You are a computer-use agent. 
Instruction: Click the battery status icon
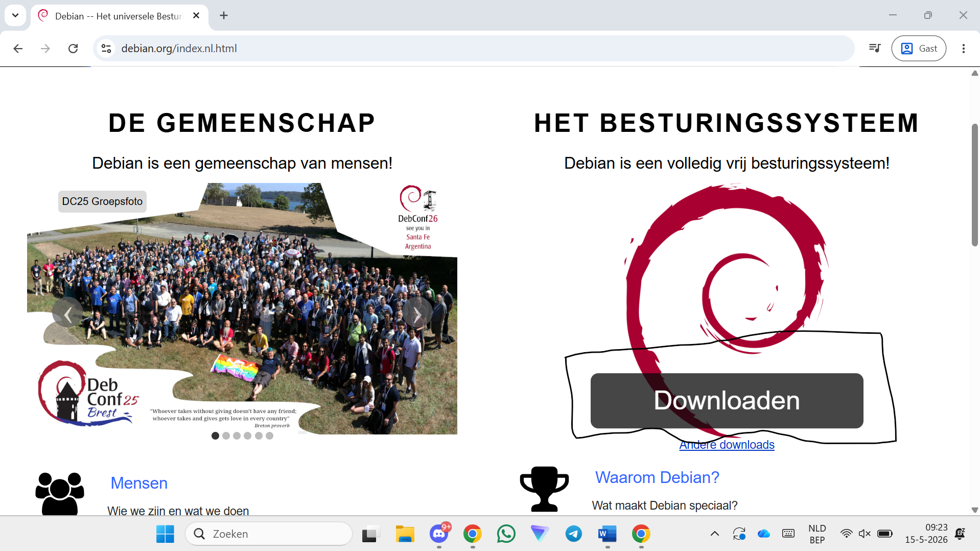(x=885, y=534)
